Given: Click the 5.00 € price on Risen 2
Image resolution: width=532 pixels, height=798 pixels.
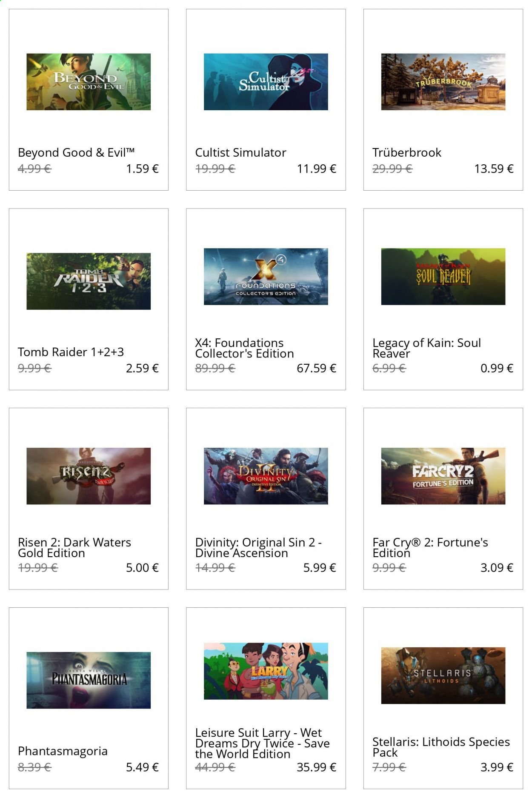Looking at the screenshot, I should point(142,568).
